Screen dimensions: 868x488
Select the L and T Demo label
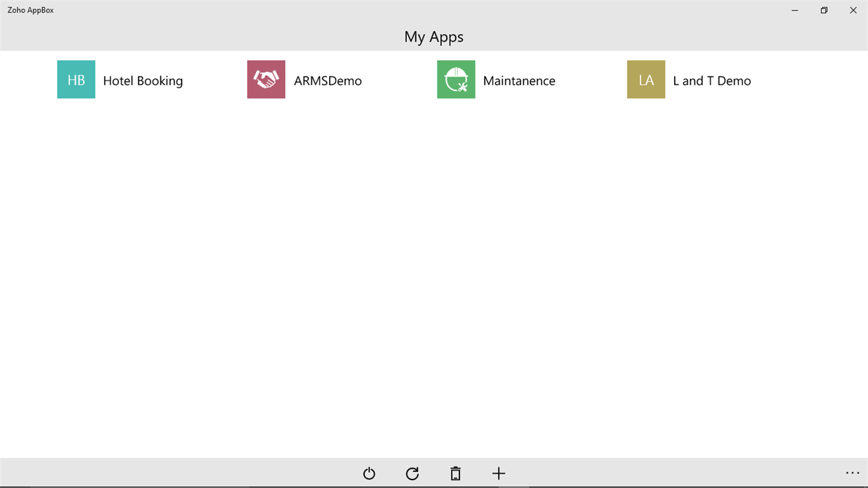tap(712, 81)
